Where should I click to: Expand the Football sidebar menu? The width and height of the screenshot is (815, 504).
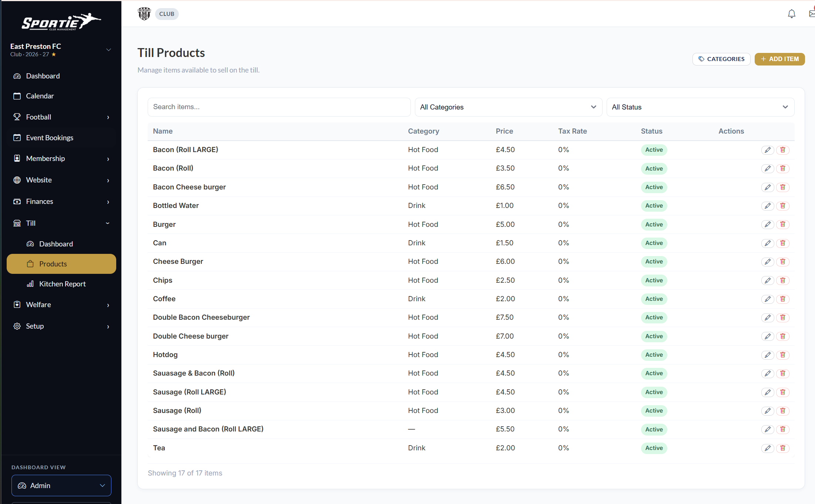point(61,117)
